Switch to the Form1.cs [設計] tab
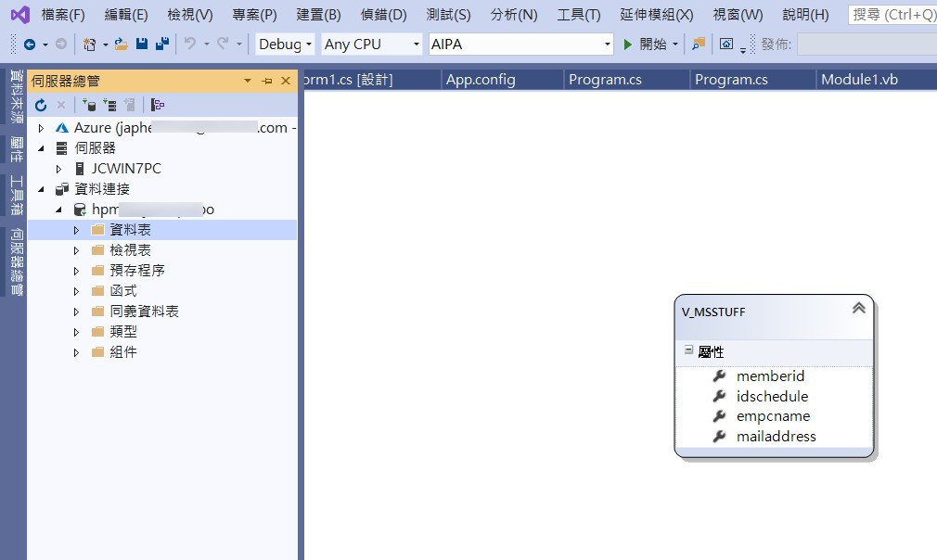Screen dimensions: 937x560 click(x=372, y=80)
